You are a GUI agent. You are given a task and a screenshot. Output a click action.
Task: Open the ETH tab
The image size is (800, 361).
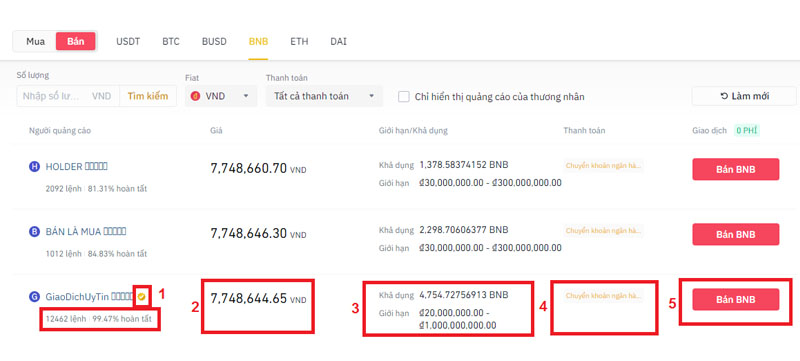(x=299, y=42)
